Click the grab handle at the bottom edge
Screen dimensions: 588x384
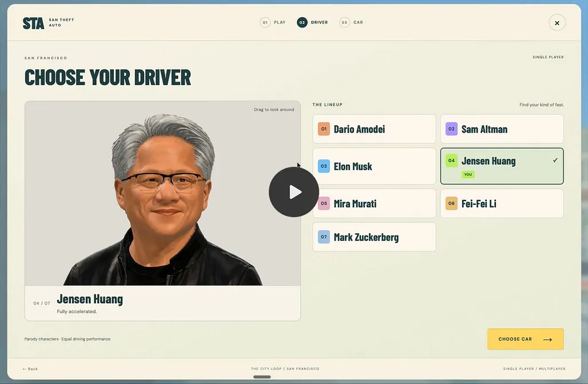262,377
